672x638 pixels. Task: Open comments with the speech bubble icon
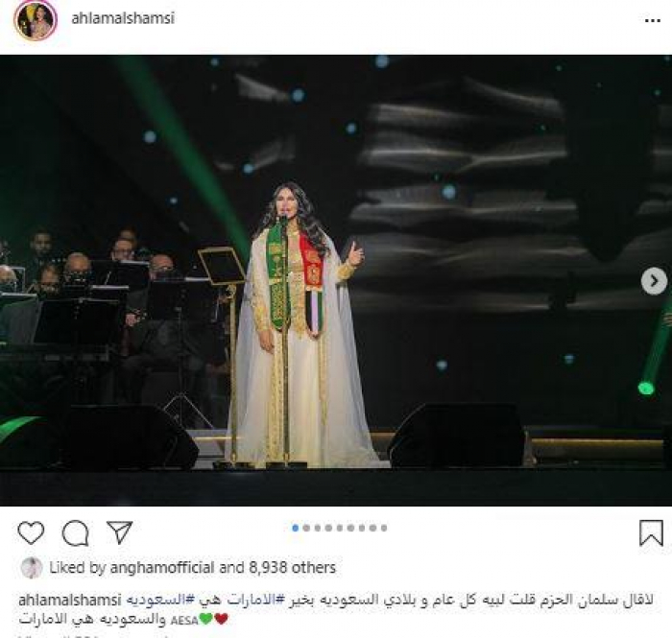click(76, 533)
